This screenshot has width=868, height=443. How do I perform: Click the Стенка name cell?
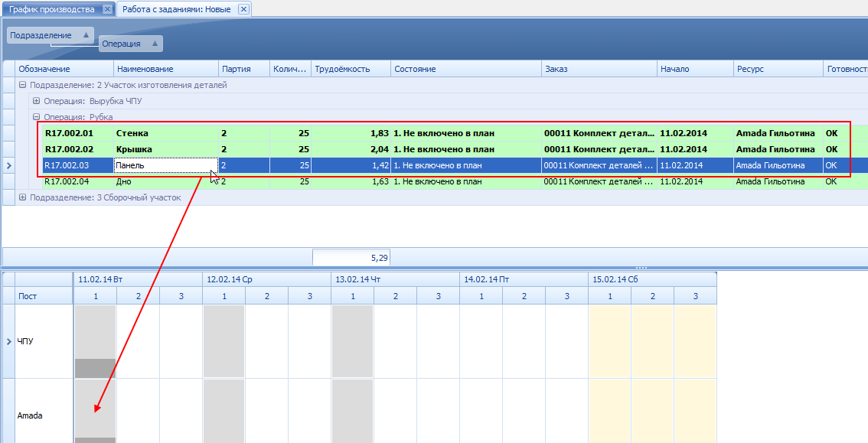point(166,133)
